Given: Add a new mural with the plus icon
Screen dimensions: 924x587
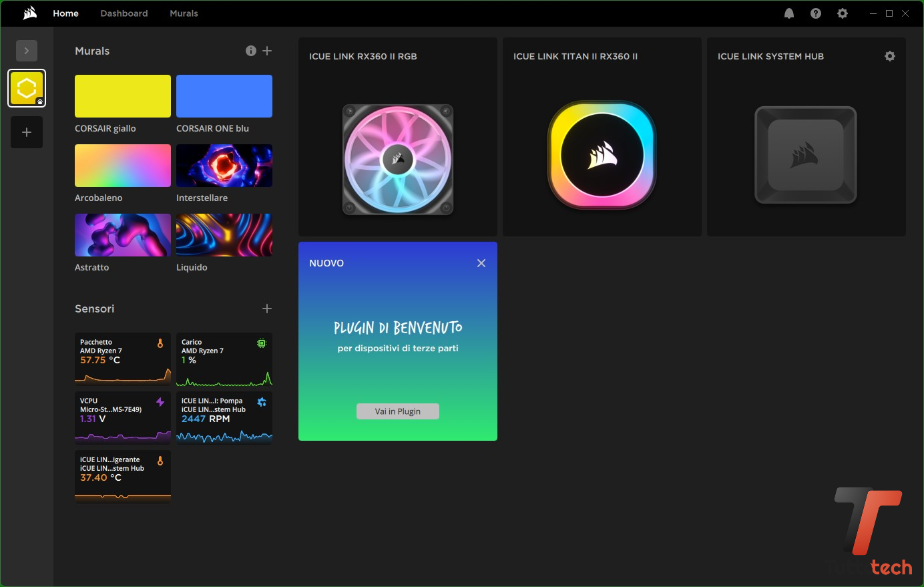Looking at the screenshot, I should pyautogui.click(x=267, y=51).
